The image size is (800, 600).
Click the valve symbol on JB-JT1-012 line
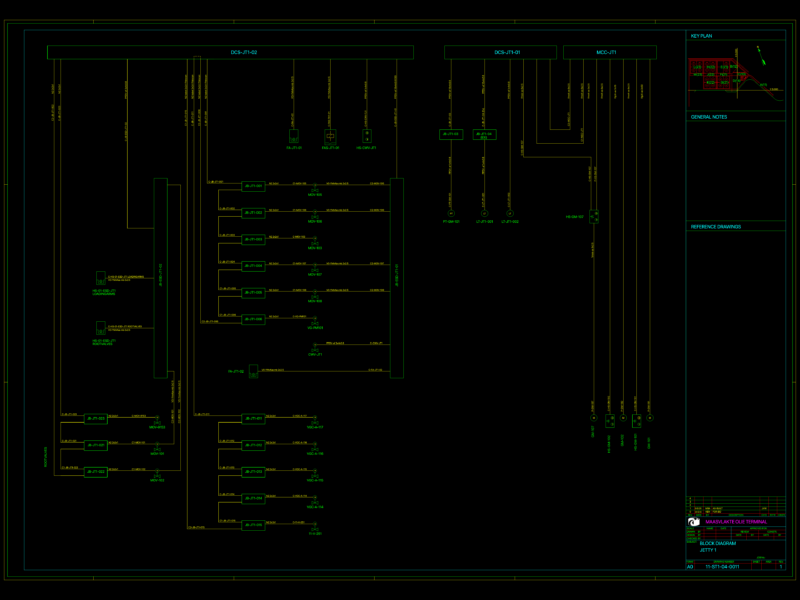[315, 448]
